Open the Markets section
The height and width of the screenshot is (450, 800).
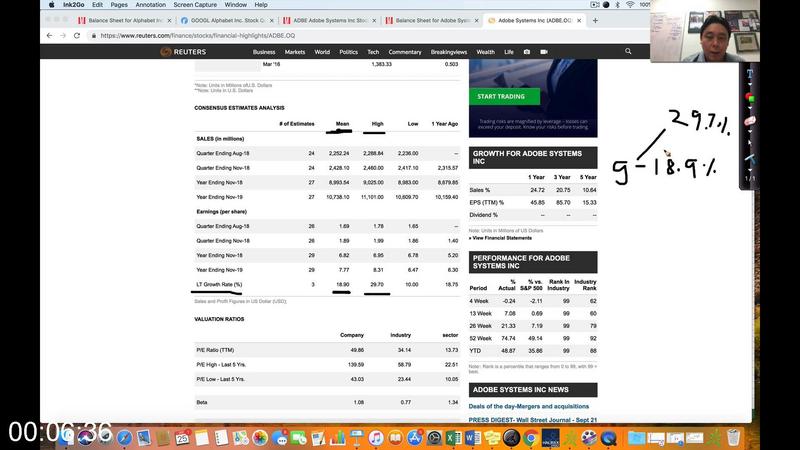(295, 52)
